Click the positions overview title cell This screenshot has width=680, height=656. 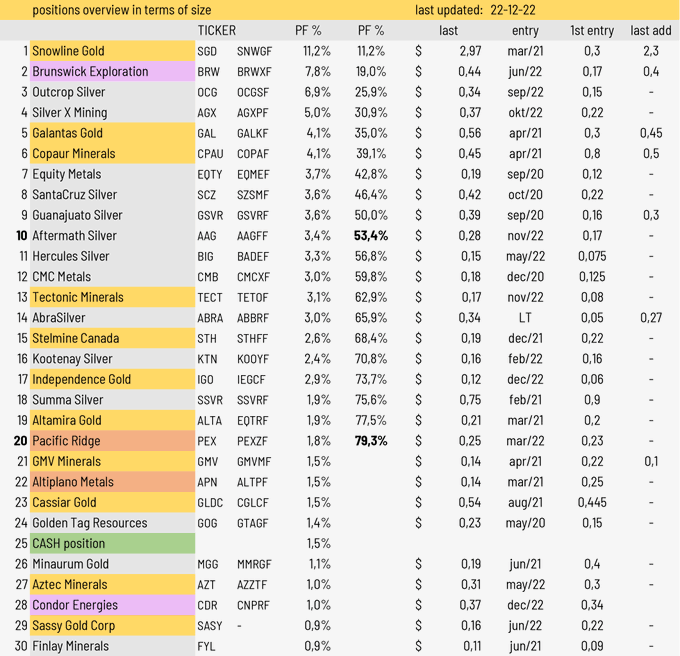pos(121,10)
